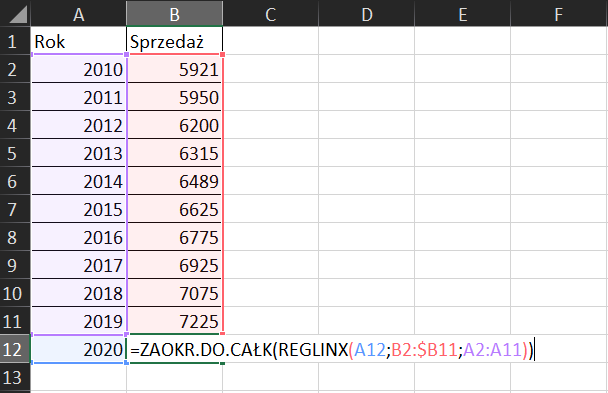Viewport: 608px width, 393px height.
Task: Select row 6 header
Action: tap(15, 181)
